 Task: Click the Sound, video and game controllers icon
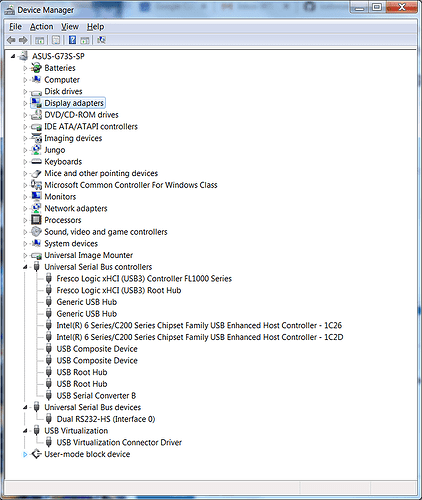(x=36, y=232)
